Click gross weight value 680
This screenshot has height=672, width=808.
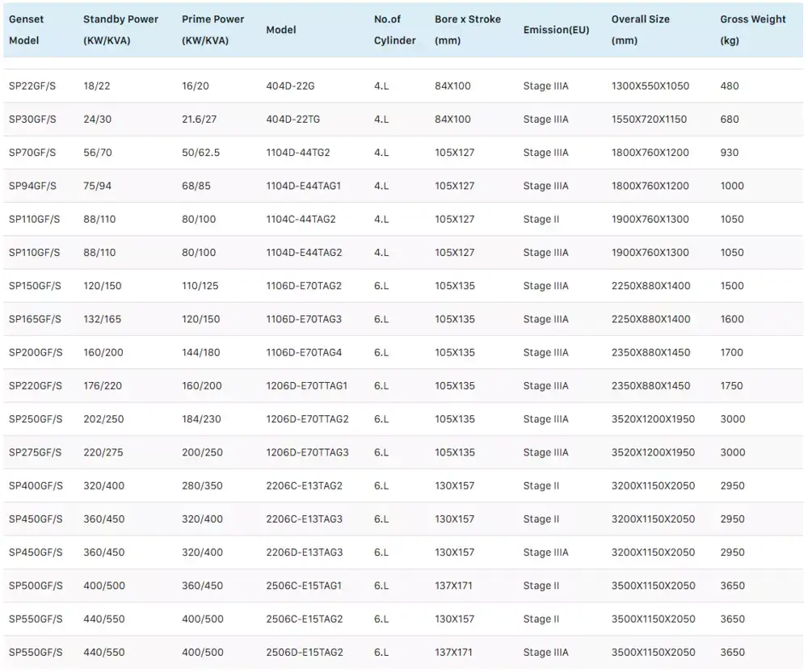[729, 120]
